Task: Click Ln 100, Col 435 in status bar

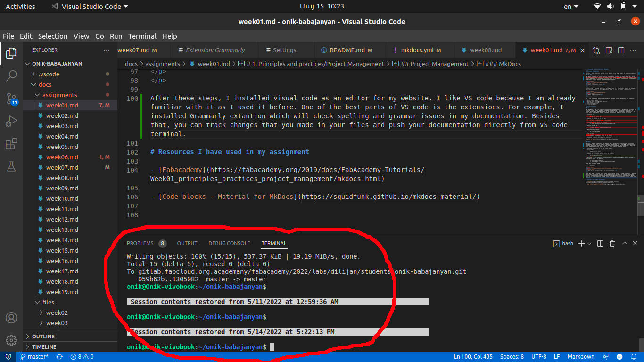Action: tap(473, 357)
